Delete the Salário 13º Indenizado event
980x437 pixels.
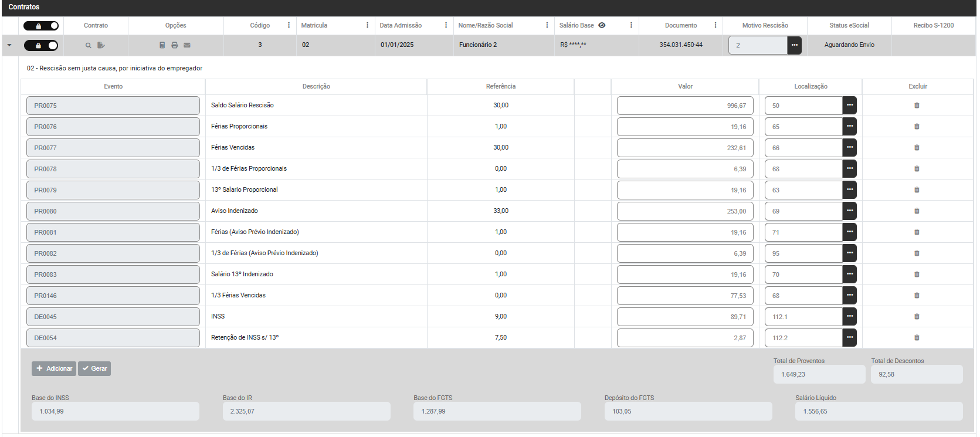click(917, 275)
